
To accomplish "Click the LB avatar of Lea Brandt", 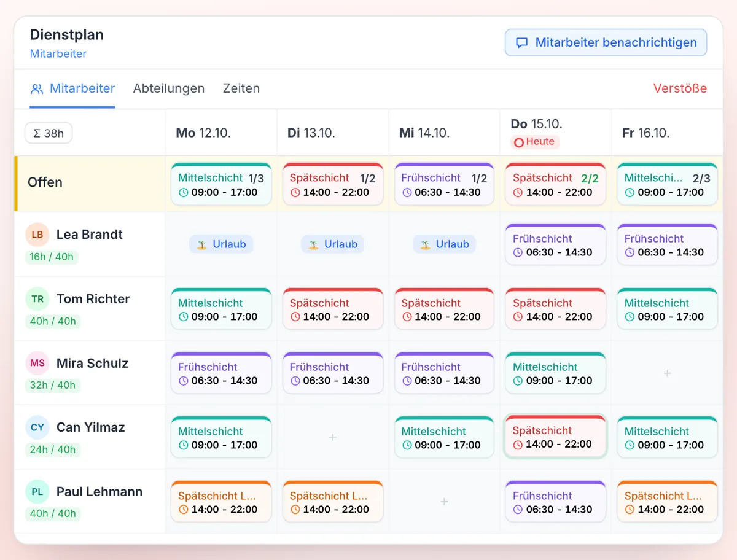I will point(37,235).
